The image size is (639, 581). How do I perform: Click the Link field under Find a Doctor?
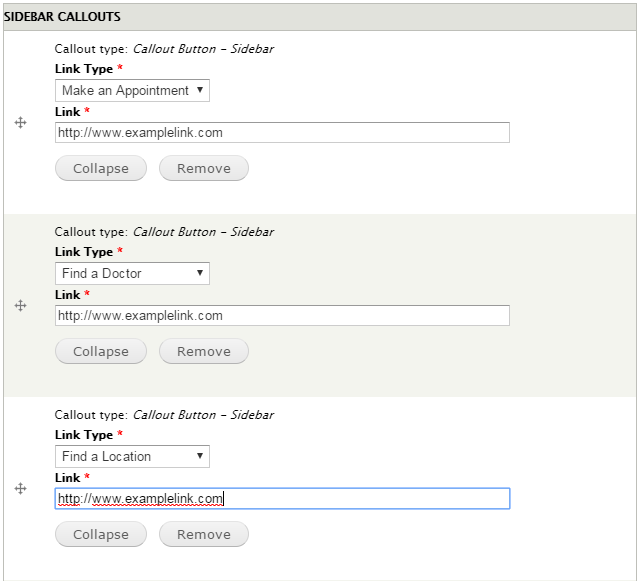pyautogui.click(x=282, y=315)
